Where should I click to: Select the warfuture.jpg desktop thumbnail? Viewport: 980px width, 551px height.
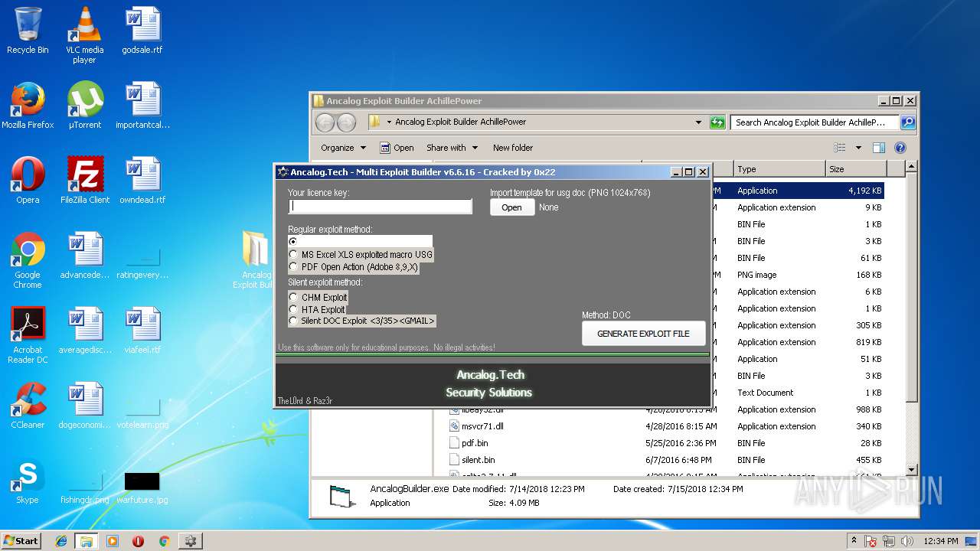142,487
